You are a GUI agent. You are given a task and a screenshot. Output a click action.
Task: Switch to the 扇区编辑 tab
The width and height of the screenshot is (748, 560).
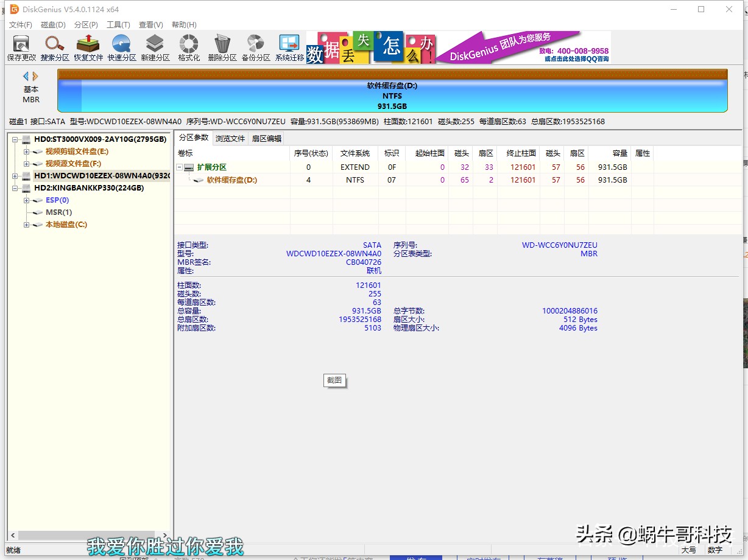tap(267, 138)
